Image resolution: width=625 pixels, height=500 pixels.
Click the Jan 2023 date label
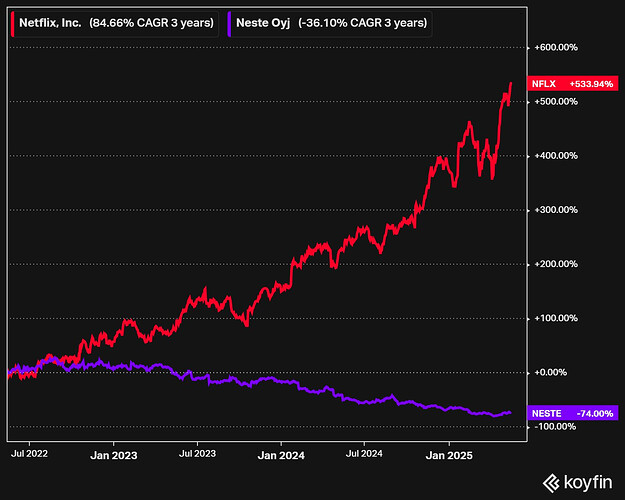(x=114, y=455)
